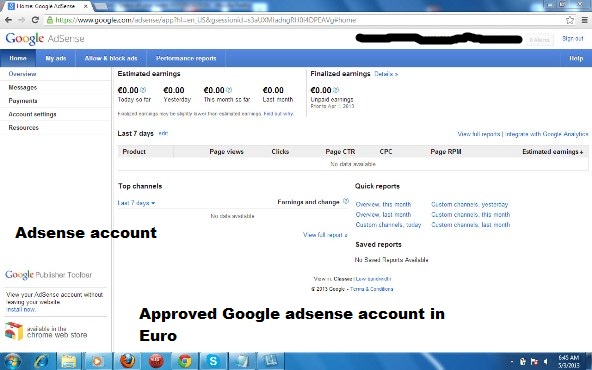Viewport: 592px width, 370px height.
Task: Click the Google AdSense logo
Action: click(45, 39)
